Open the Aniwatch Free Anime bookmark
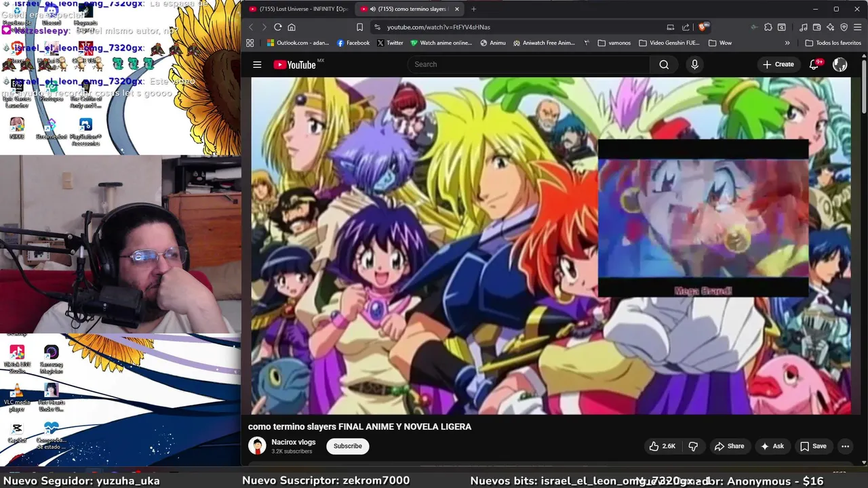 (x=545, y=43)
